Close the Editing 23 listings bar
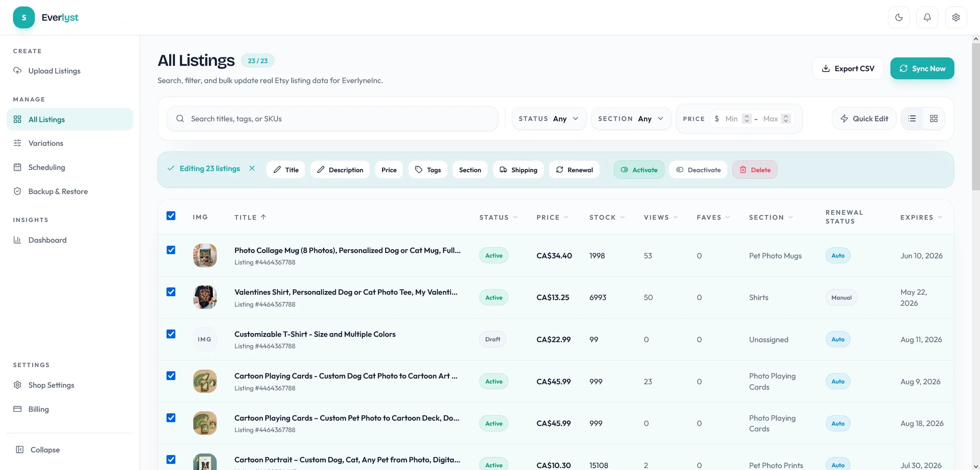Viewport: 980px width, 470px height. [x=252, y=168]
